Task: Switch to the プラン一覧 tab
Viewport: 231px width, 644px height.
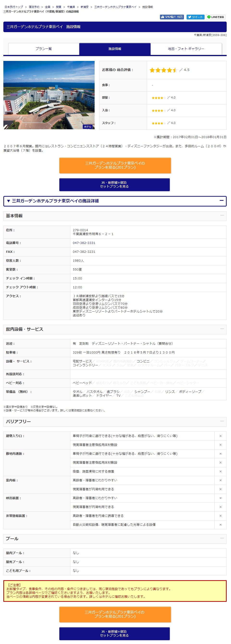Action: (x=44, y=49)
